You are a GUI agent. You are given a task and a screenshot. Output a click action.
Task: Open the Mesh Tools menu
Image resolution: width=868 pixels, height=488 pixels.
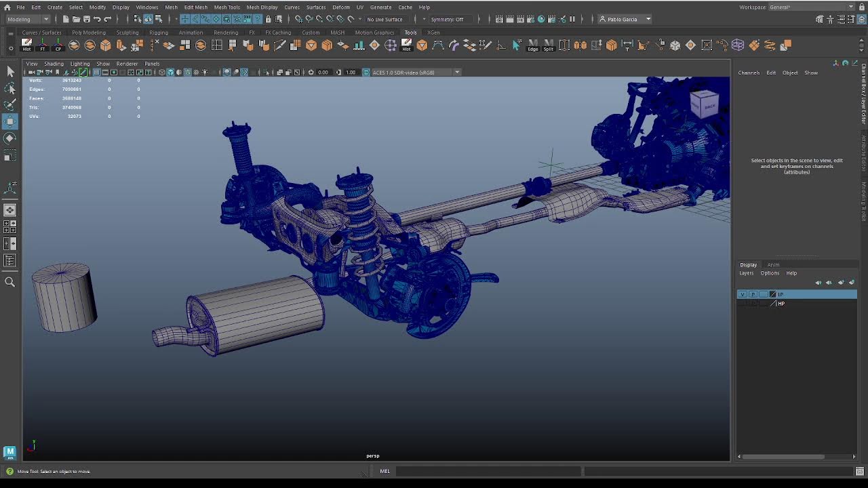click(x=226, y=7)
